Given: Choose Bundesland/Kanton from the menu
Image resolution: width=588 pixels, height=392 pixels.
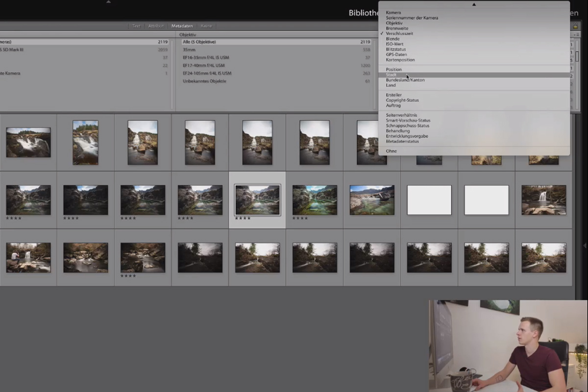Looking at the screenshot, I should (x=474, y=80).
